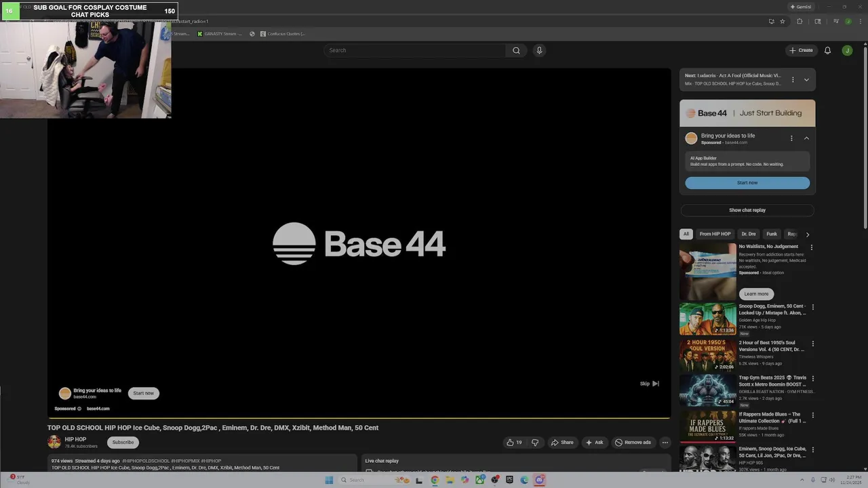Open 2 Hour 1950's Soul Versions thumbnail
Viewport: 868px width, 488px height.
tap(708, 354)
